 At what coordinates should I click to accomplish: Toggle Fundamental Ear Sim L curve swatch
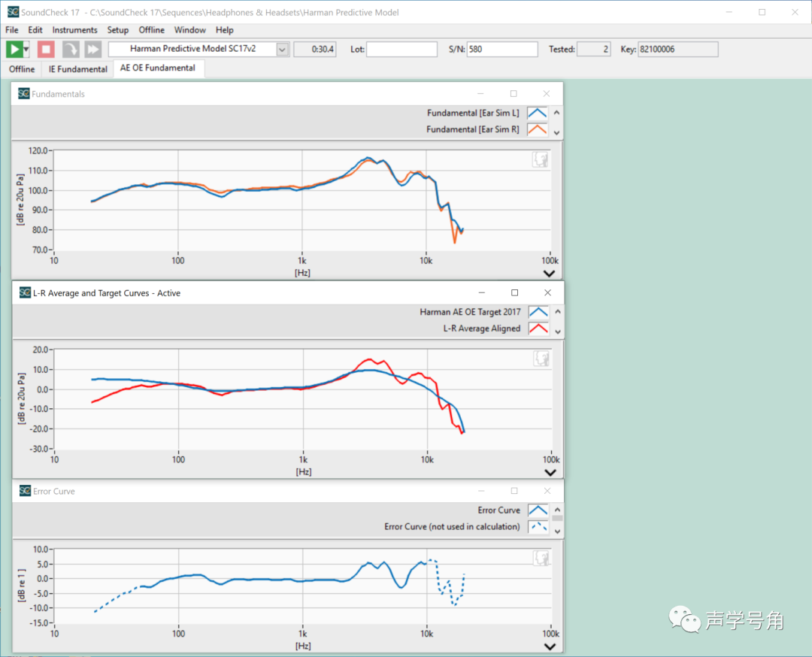click(x=537, y=114)
